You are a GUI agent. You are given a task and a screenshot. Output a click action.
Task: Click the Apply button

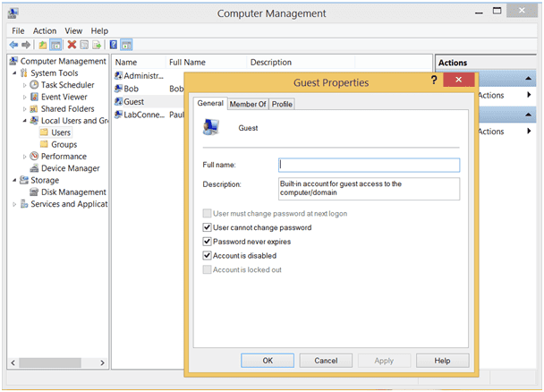coord(384,361)
